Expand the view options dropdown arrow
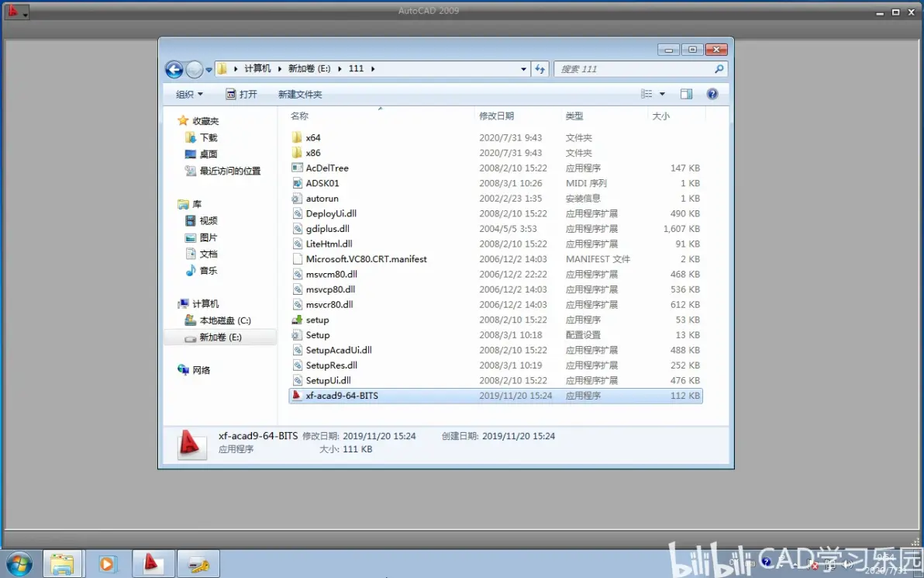This screenshot has width=924, height=578. pos(662,94)
